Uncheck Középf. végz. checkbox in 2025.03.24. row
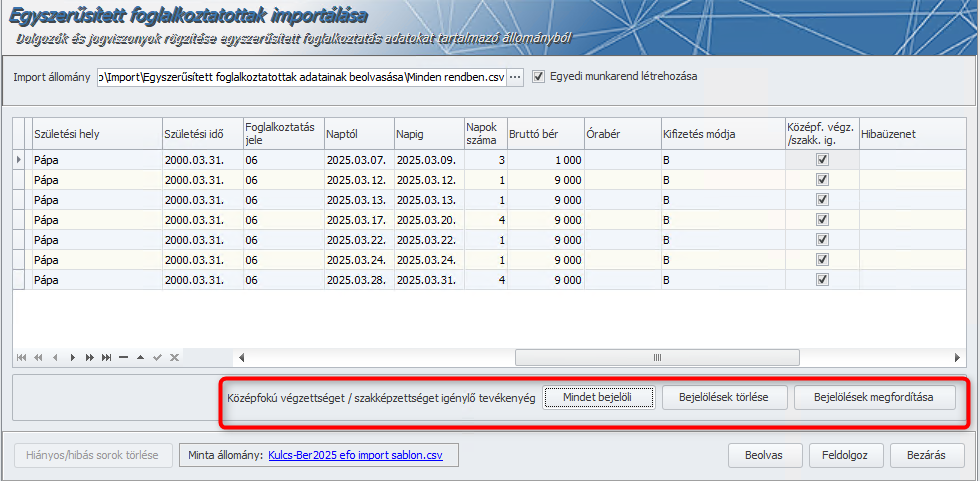Screen dimensions: 980x481 822,260
